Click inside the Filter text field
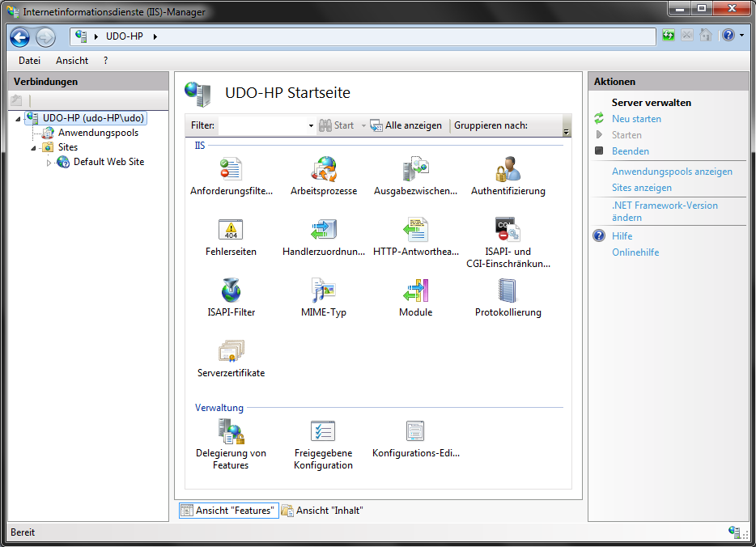Image resolution: width=756 pixels, height=547 pixels. pos(263,125)
